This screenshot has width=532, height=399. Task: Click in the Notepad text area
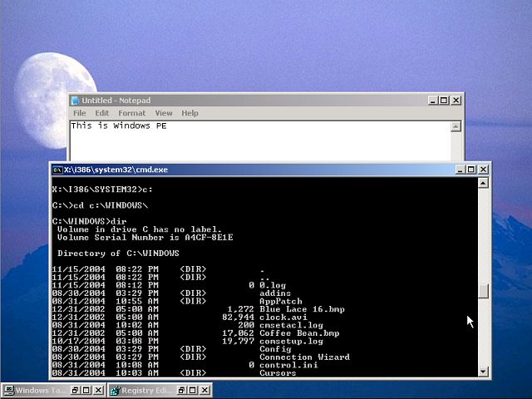249,143
